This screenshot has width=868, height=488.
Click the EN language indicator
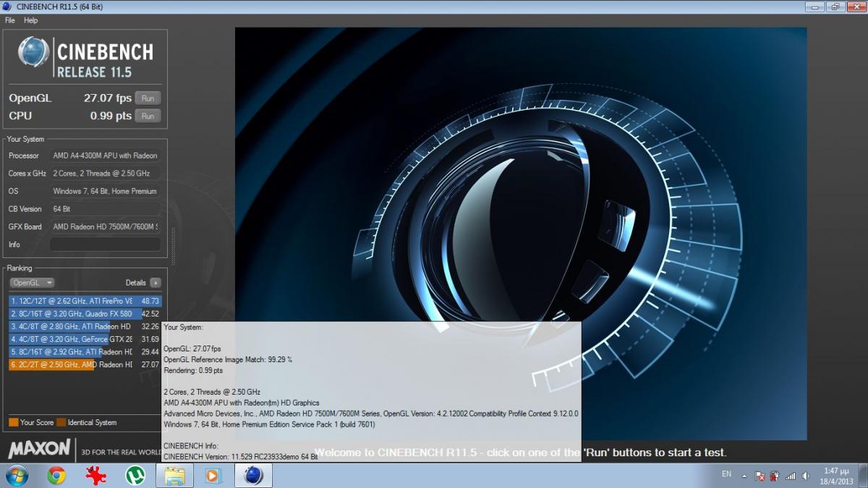726,474
